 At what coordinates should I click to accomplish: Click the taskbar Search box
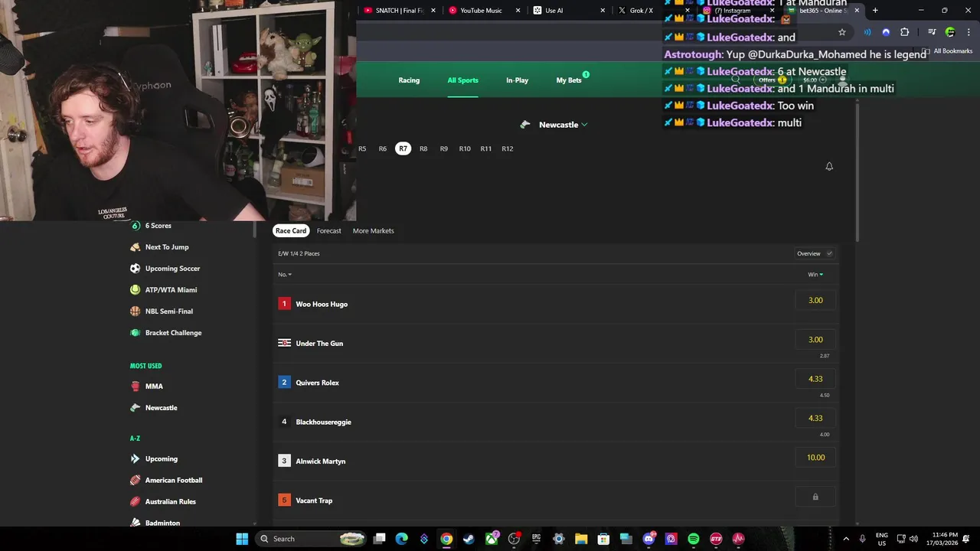pos(311,539)
